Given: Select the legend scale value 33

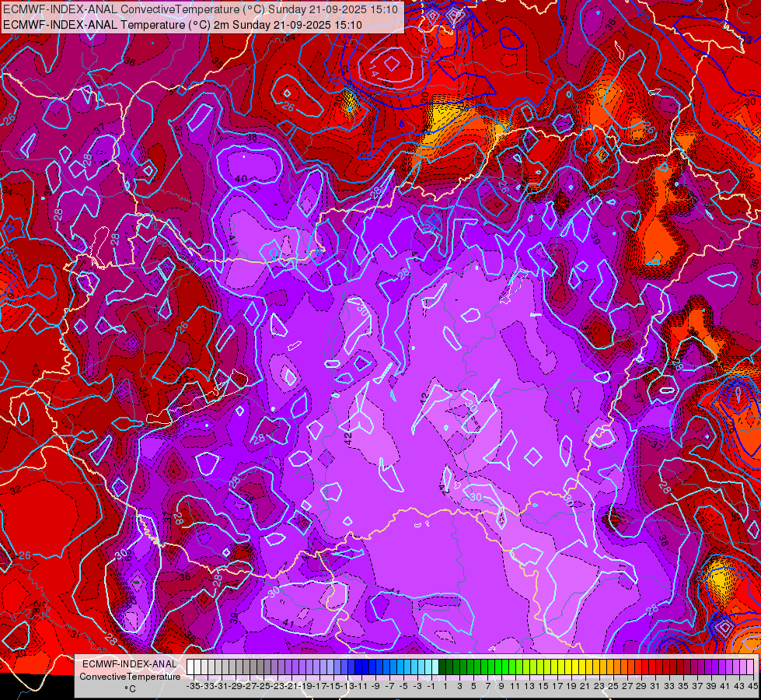Looking at the screenshot, I should (x=669, y=687).
